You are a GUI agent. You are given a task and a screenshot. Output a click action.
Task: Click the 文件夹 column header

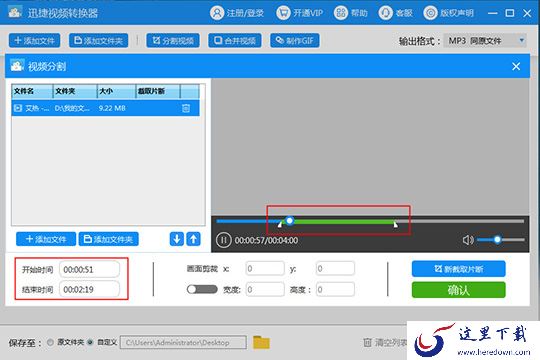(75, 91)
